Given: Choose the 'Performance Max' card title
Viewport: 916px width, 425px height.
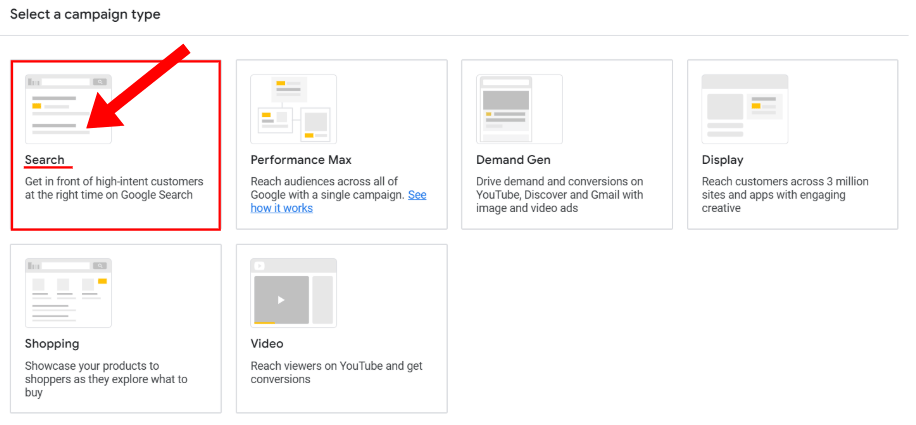Looking at the screenshot, I should (x=301, y=160).
